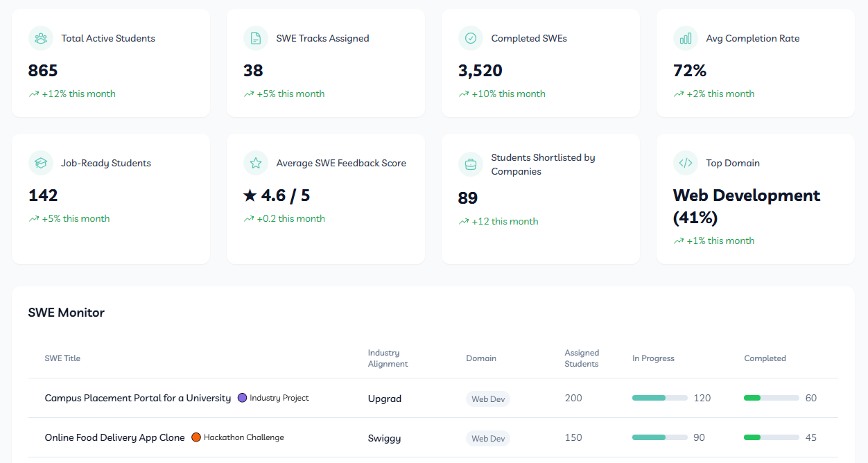Click the Industry Alignment column header

coord(388,358)
